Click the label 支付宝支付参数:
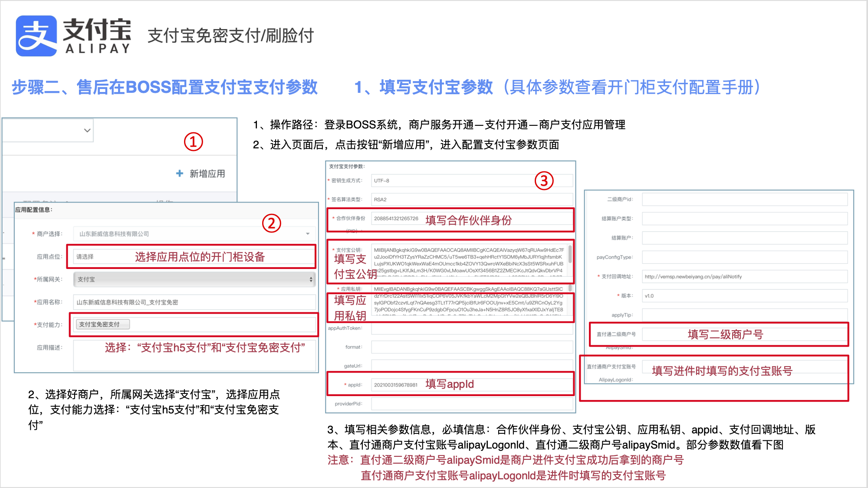Viewport: 868px width, 488px height. coord(347,167)
